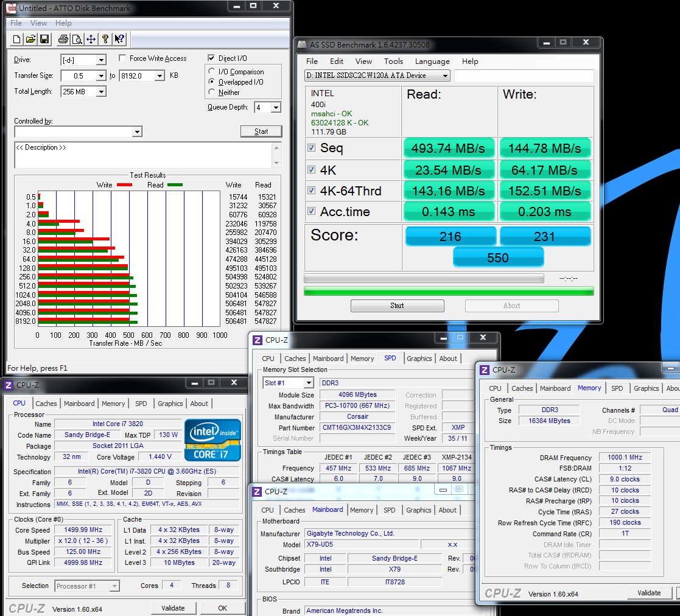
Task: Click the empty text field beside the AS SSD drive selector
Action: coord(524,76)
